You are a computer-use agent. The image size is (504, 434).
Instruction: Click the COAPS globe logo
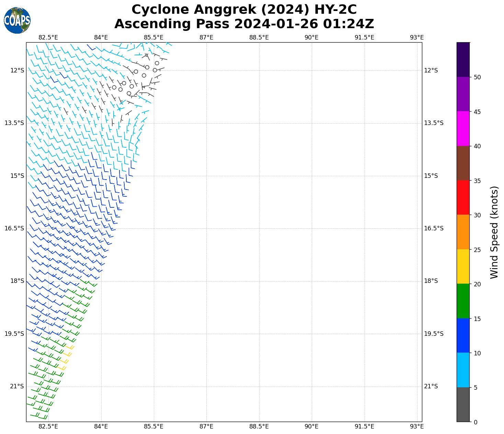pyautogui.click(x=17, y=20)
